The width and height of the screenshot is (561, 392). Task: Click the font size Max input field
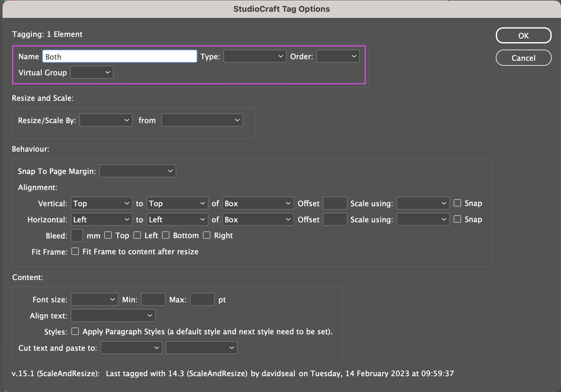(202, 300)
